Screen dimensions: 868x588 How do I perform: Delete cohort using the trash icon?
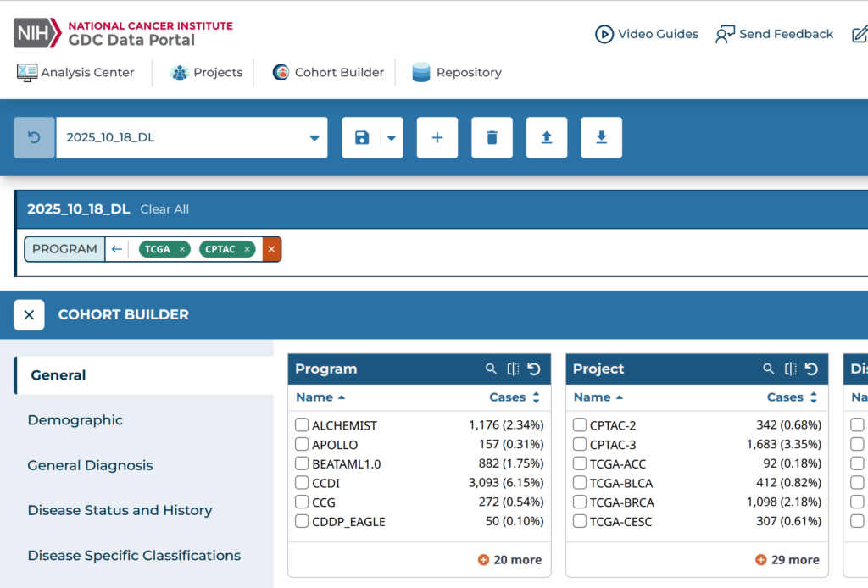pyautogui.click(x=492, y=137)
